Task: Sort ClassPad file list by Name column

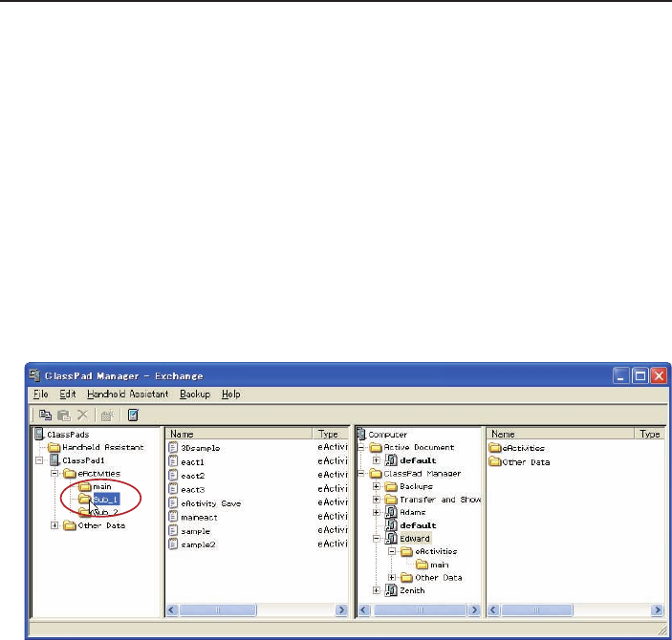Action: (239, 434)
